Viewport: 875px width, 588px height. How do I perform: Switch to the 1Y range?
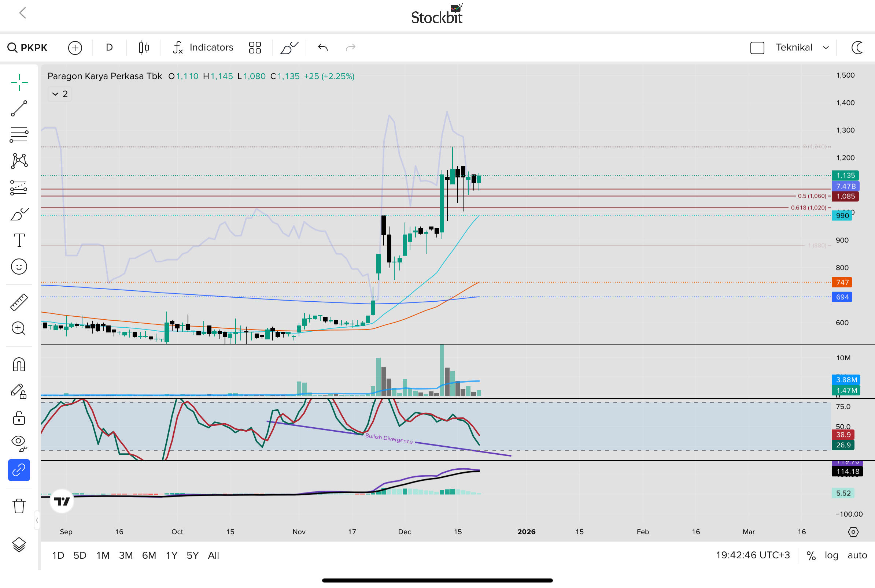point(171,555)
